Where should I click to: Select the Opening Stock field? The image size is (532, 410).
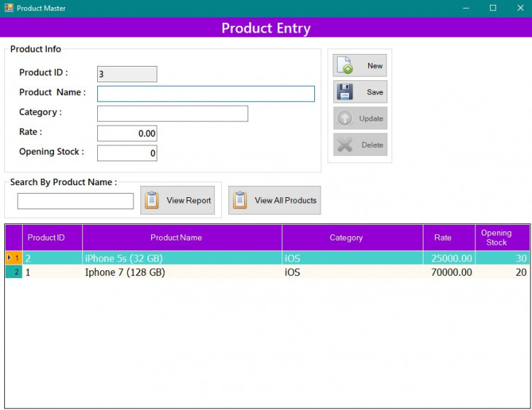pos(127,153)
